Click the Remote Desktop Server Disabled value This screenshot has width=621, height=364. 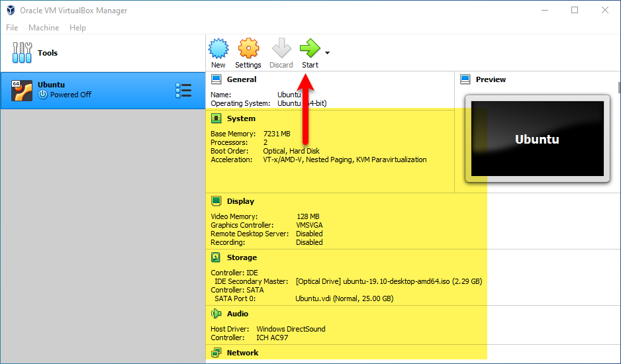point(309,234)
